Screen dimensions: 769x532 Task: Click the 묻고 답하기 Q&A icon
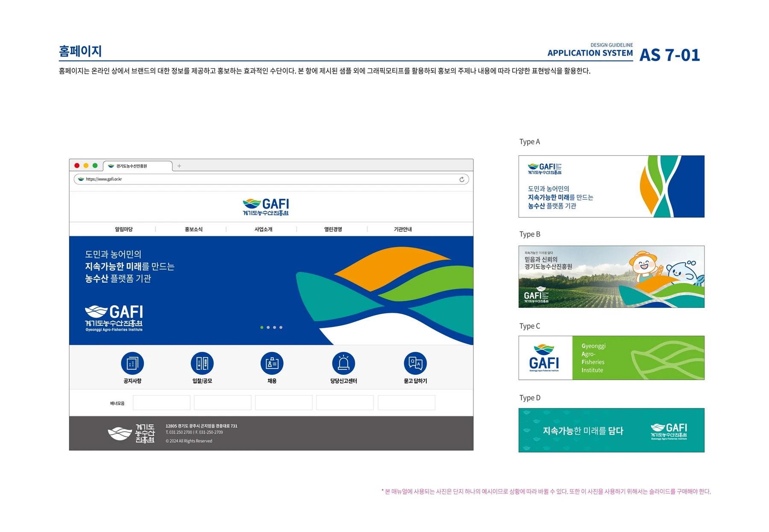coord(415,363)
